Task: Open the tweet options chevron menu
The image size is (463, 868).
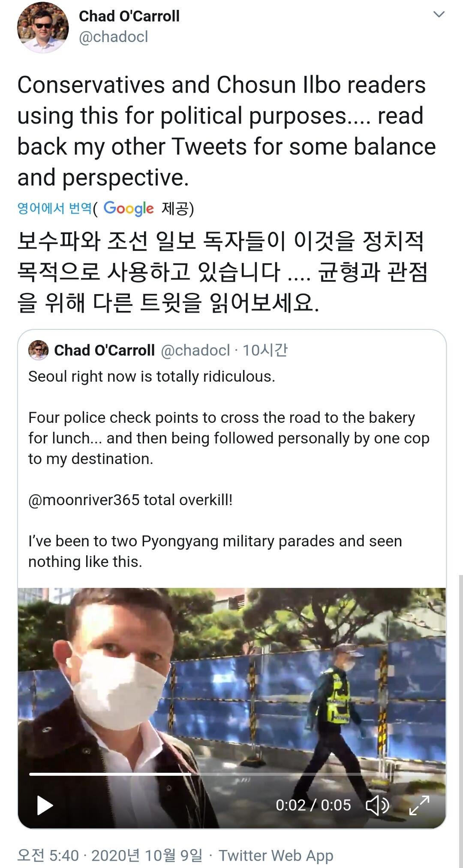Action: [x=439, y=15]
